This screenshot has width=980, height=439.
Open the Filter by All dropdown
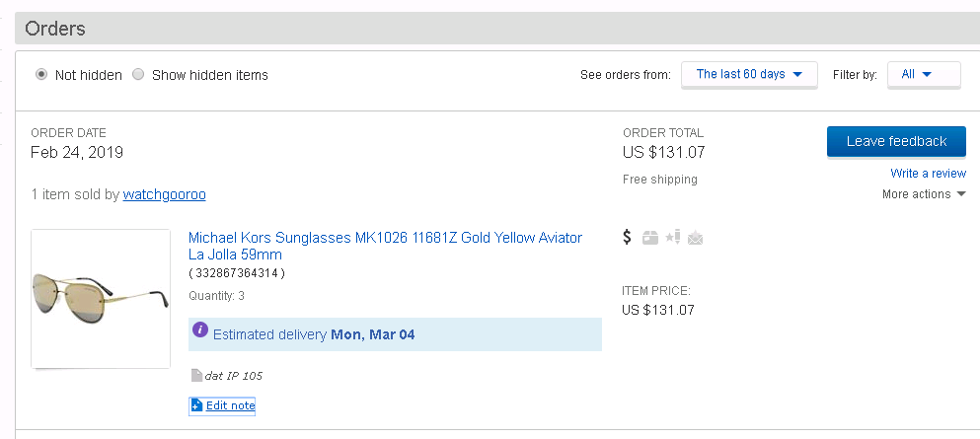[x=923, y=74]
